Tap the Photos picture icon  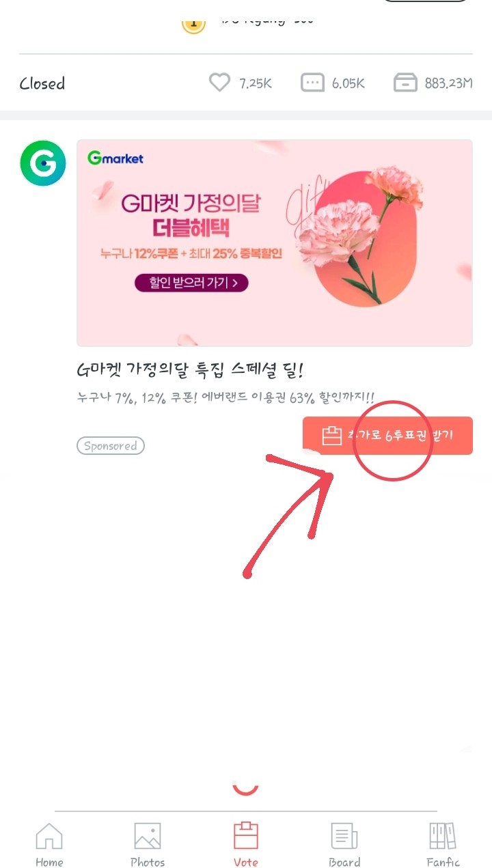[x=148, y=836]
